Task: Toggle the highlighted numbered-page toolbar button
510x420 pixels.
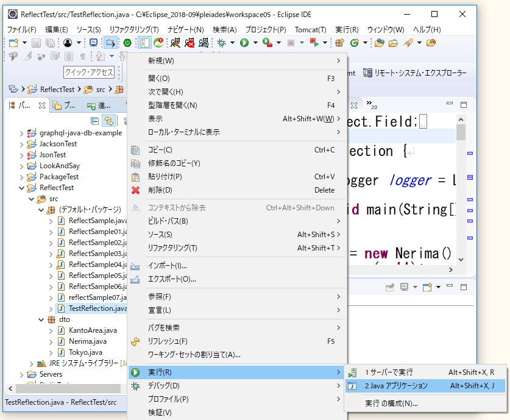Action: (144, 43)
